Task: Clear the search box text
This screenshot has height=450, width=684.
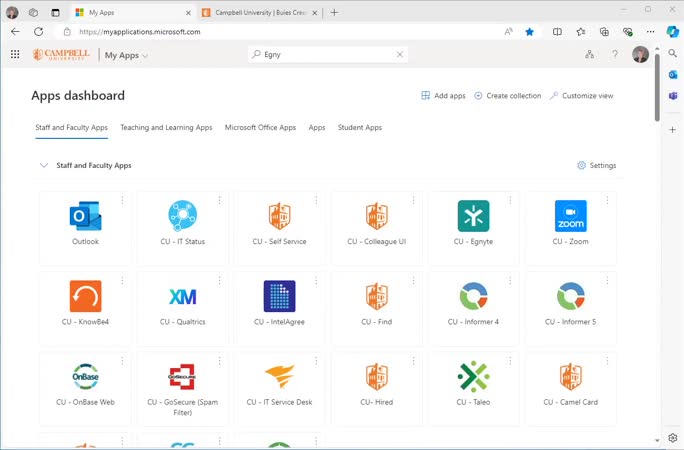Action: pos(400,55)
